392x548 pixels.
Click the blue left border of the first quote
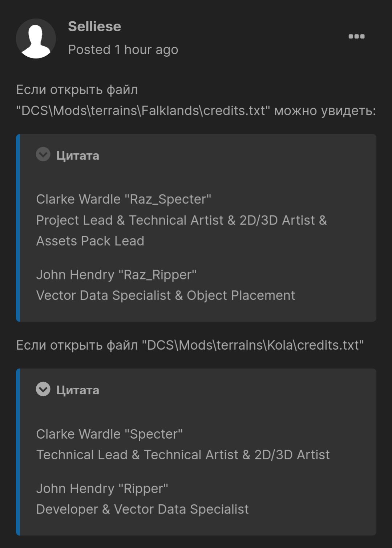point(18,228)
